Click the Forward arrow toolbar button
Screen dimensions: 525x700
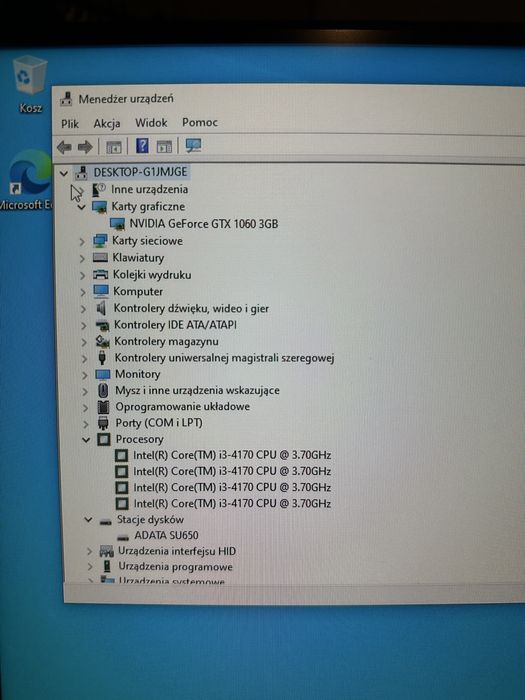pos(85,146)
